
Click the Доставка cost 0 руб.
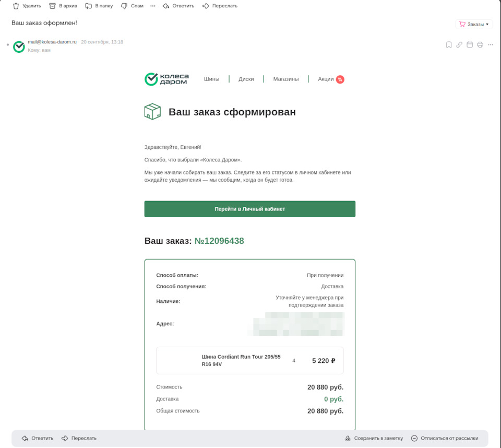click(x=333, y=399)
